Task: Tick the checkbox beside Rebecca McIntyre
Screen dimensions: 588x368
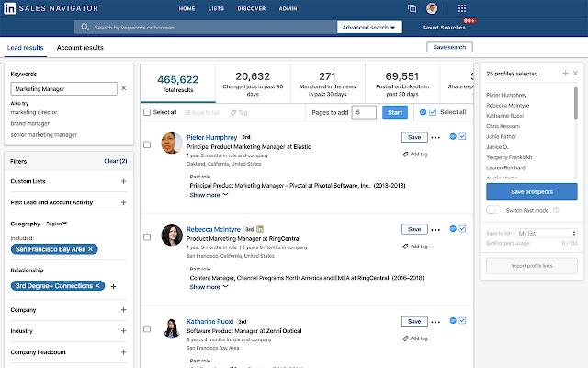Action: click(147, 236)
